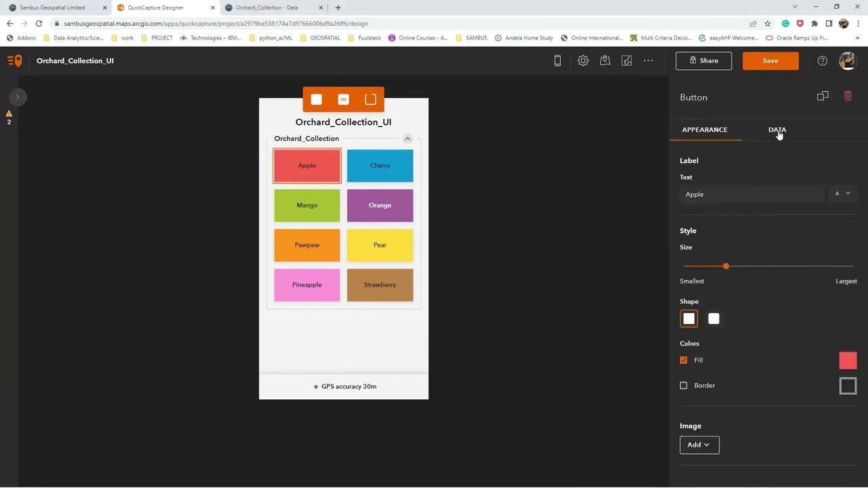Switch to the APPEARANCE tab

click(705, 129)
